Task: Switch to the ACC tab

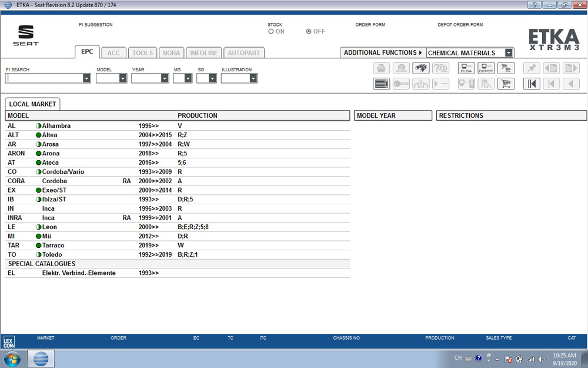Action: click(x=113, y=53)
